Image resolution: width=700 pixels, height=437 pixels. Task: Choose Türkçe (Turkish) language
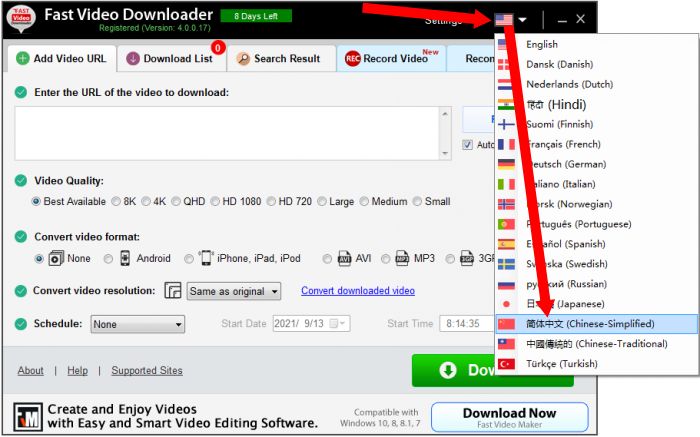click(x=596, y=364)
